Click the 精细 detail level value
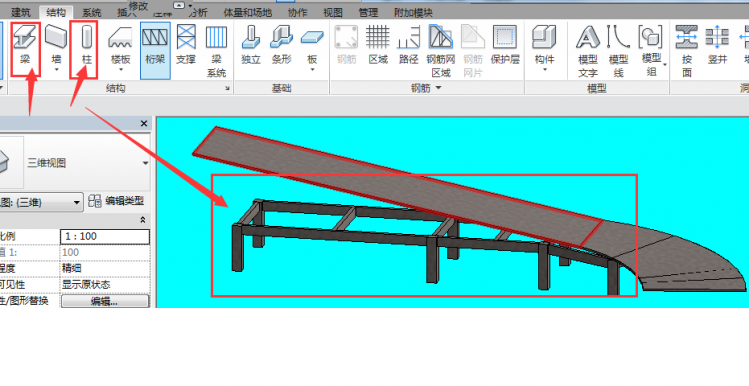This screenshot has height=386, width=749. pos(105,268)
